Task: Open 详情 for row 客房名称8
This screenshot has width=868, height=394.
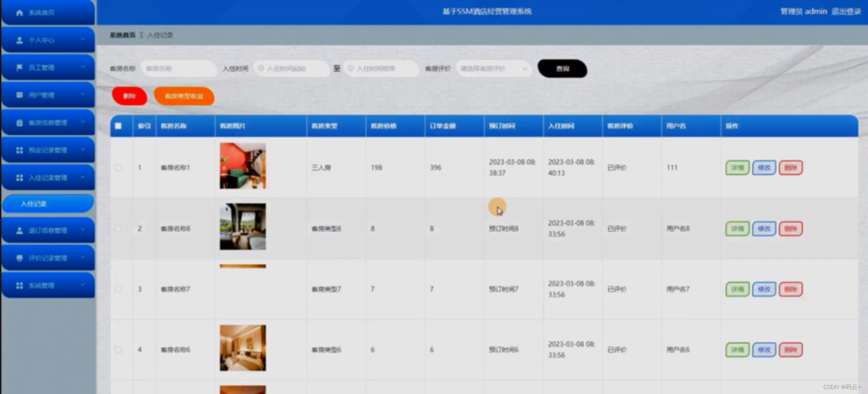Action: coord(737,229)
